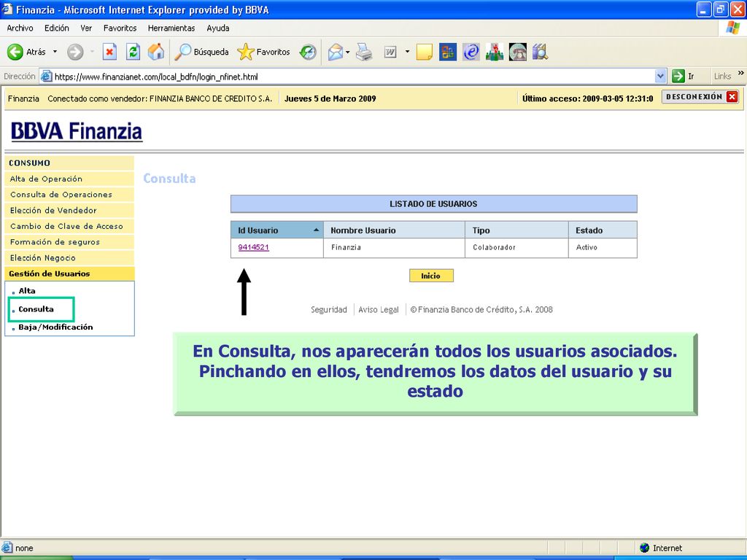Click the Tipo column header
This screenshot has width=747, height=560.
click(x=516, y=230)
